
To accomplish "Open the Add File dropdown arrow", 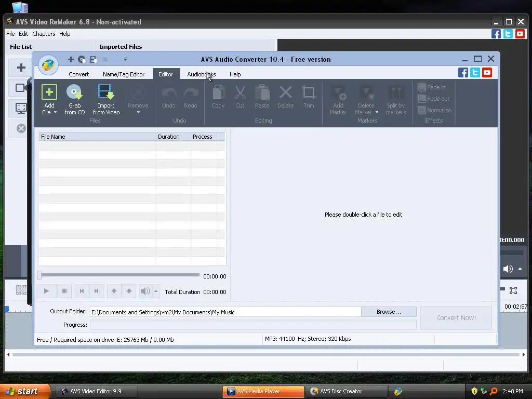I will [x=55, y=112].
